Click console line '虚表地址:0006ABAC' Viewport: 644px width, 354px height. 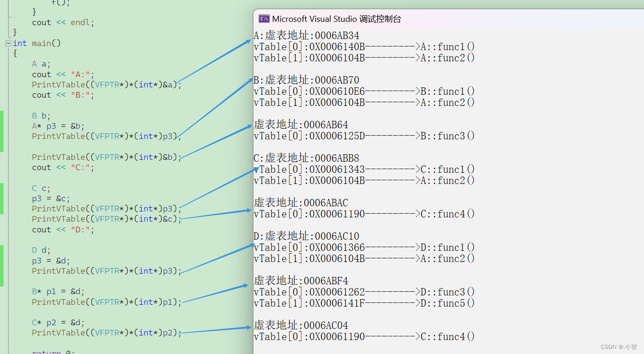coord(301,203)
